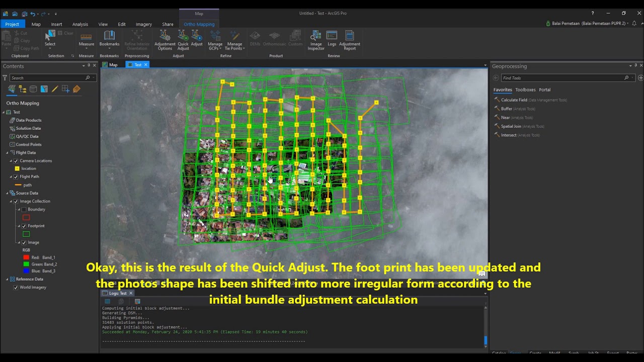The height and width of the screenshot is (362, 644).
Task: Switch Contents to List By Labeling
Action: 76,89
